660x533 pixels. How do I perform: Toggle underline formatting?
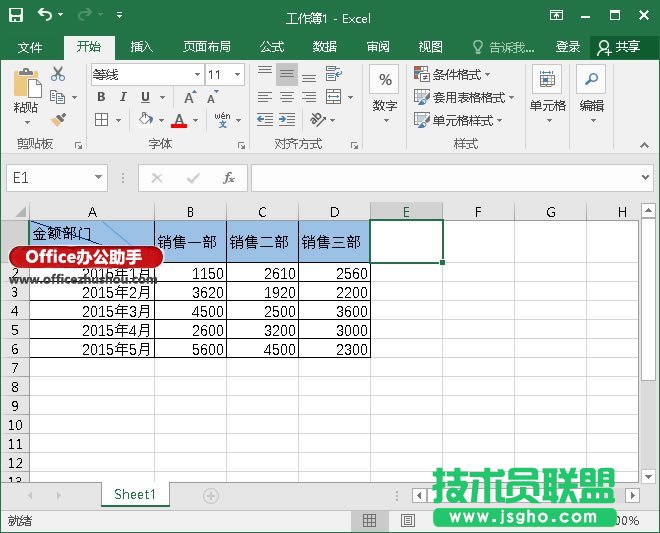coord(145,97)
